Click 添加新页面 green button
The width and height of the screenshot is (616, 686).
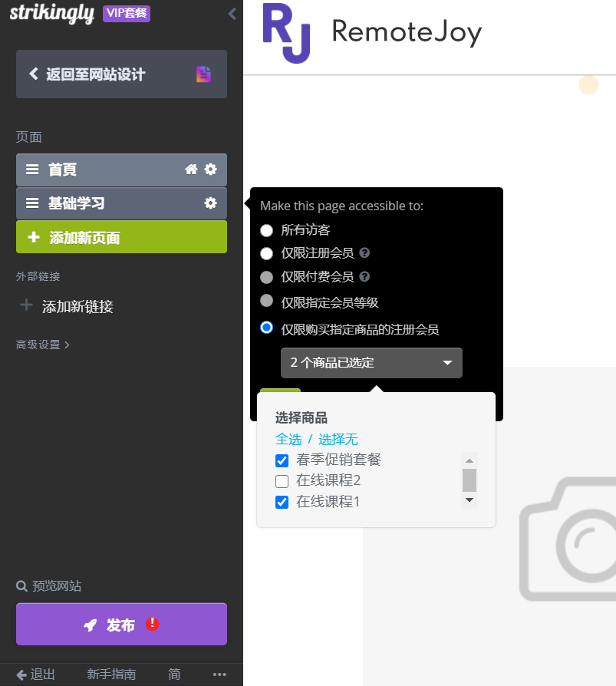tap(122, 237)
